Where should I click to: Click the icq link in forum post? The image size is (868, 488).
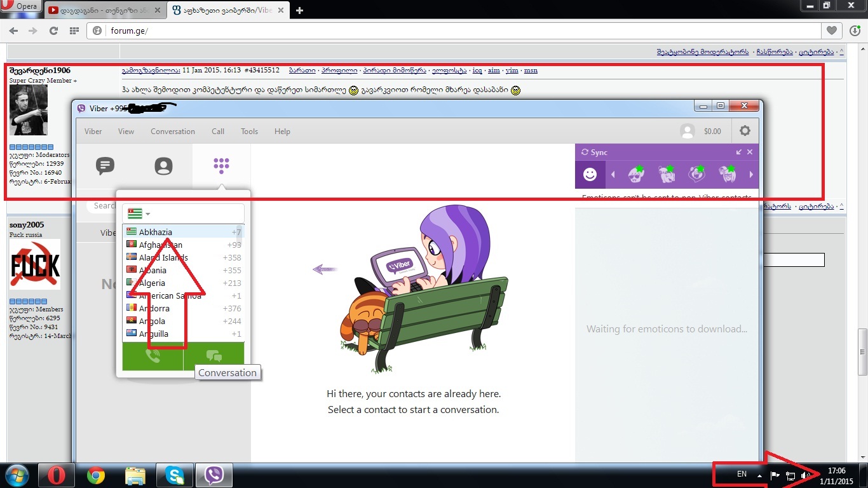click(477, 71)
